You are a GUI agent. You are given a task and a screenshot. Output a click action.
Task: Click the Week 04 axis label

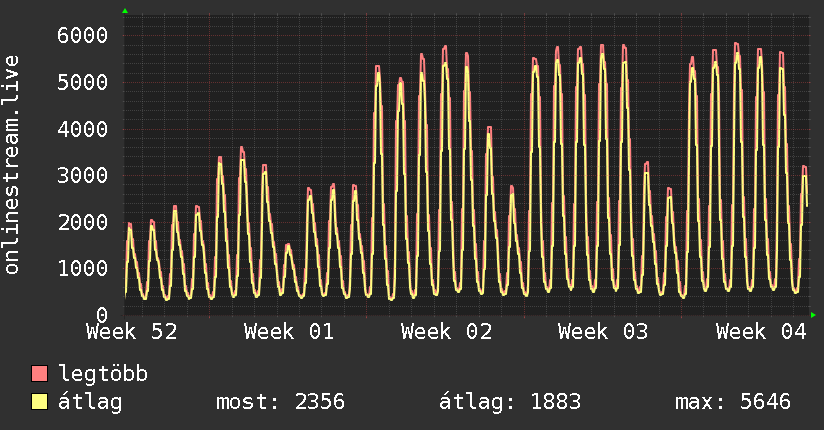click(x=761, y=332)
